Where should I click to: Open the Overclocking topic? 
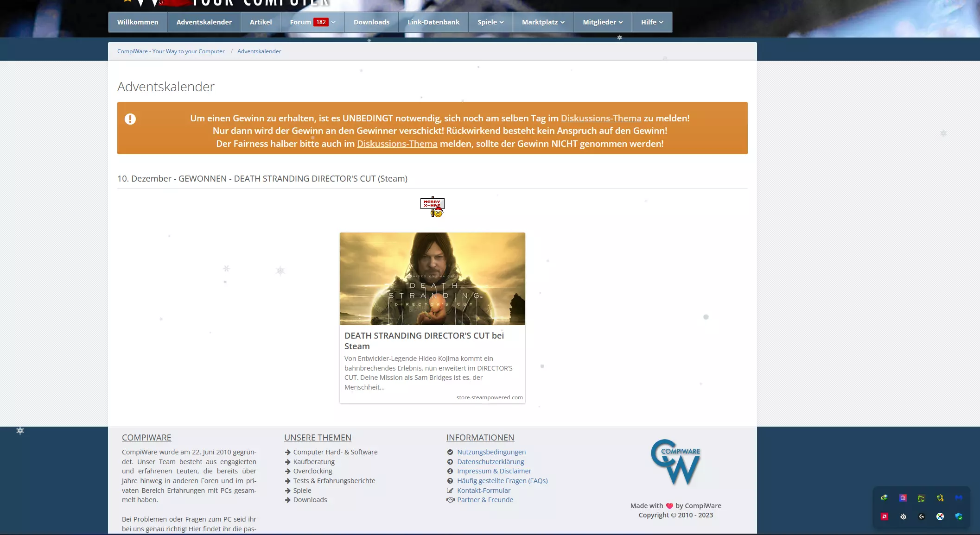(x=312, y=471)
